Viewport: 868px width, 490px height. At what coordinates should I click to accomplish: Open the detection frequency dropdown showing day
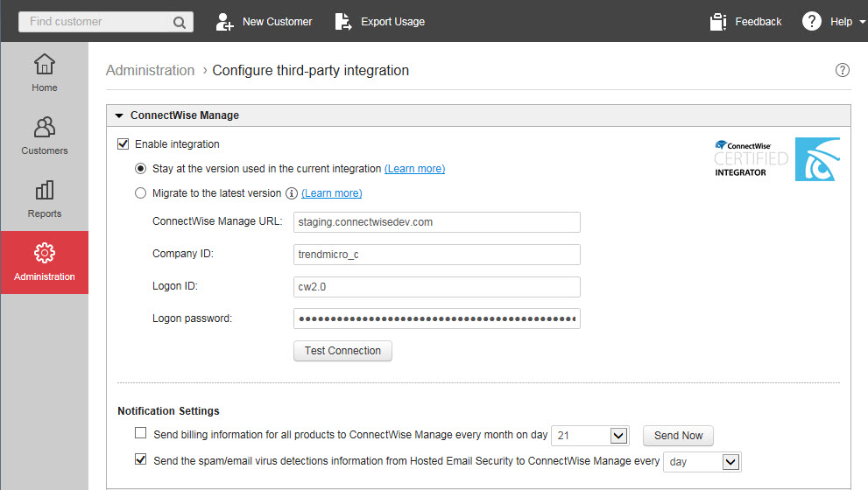731,461
